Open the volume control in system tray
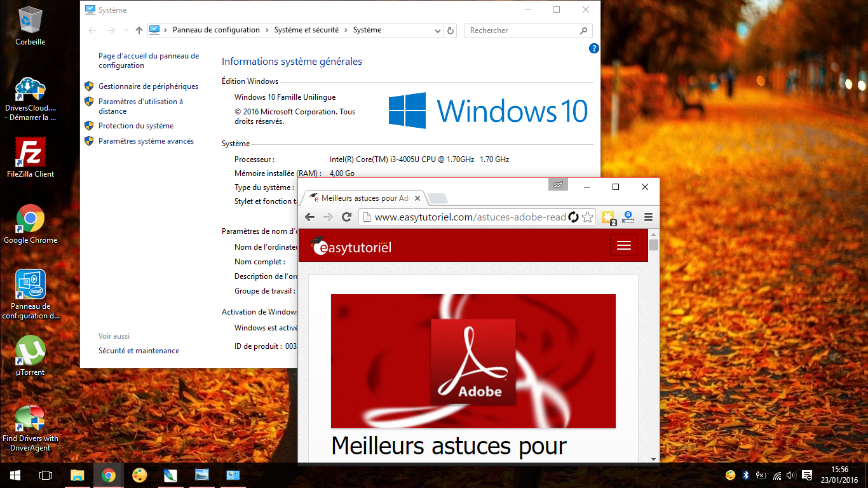The image size is (868, 488). (x=791, y=475)
